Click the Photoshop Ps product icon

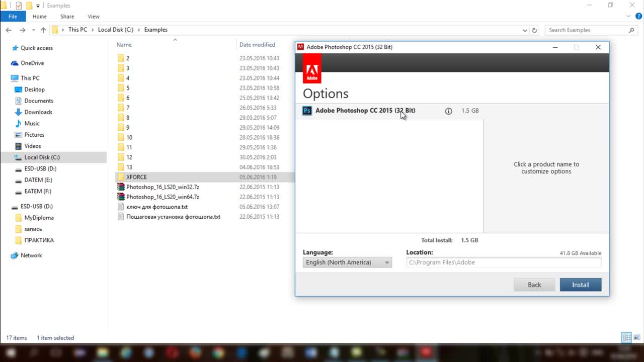coord(307,111)
